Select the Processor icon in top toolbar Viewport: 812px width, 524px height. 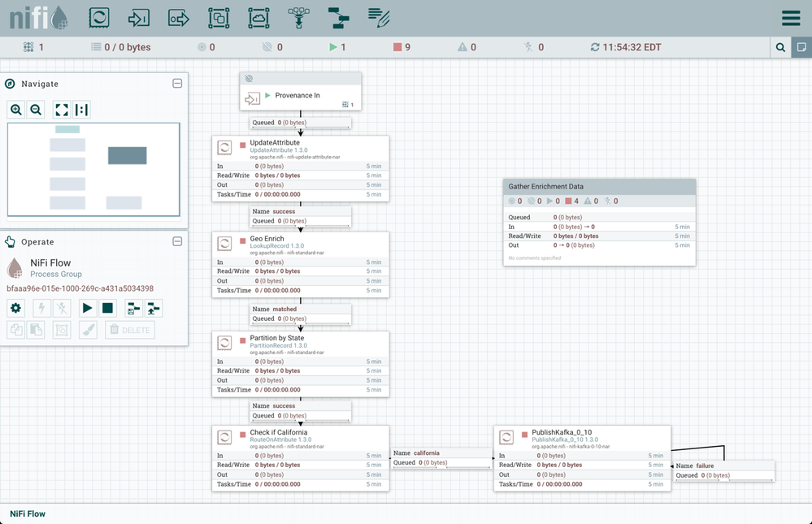pos(99,18)
